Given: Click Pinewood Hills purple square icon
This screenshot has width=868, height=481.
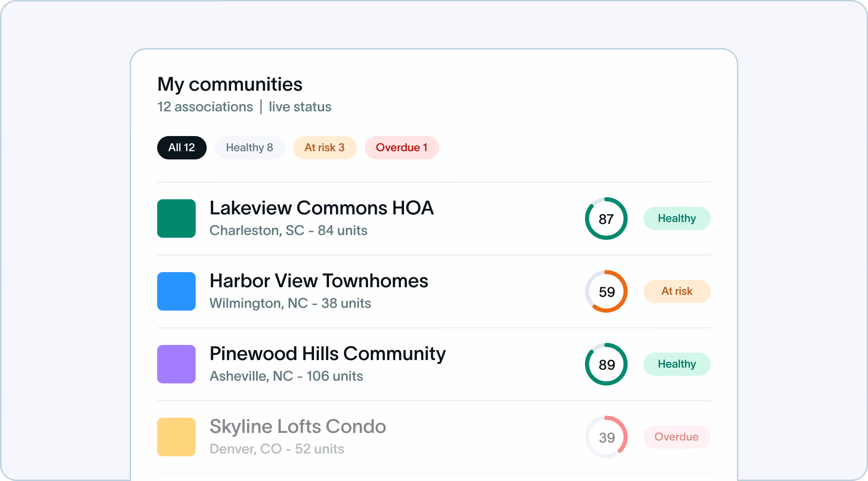Looking at the screenshot, I should coord(176,364).
